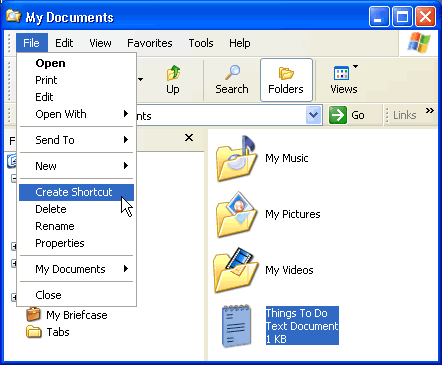
Task: Choose Delete from the File menu
Action: click(x=76, y=209)
